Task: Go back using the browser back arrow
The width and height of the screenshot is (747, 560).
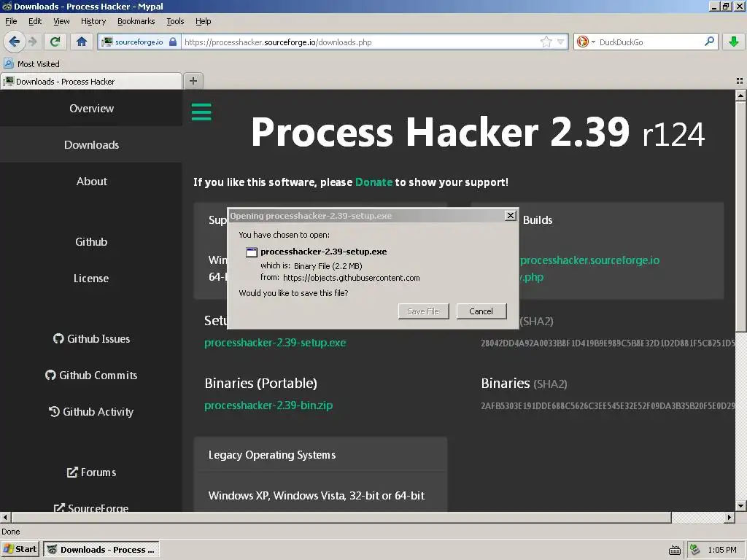Action: [15, 42]
